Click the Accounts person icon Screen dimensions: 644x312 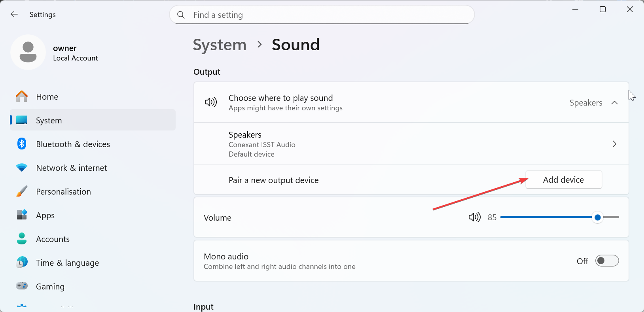22,238
